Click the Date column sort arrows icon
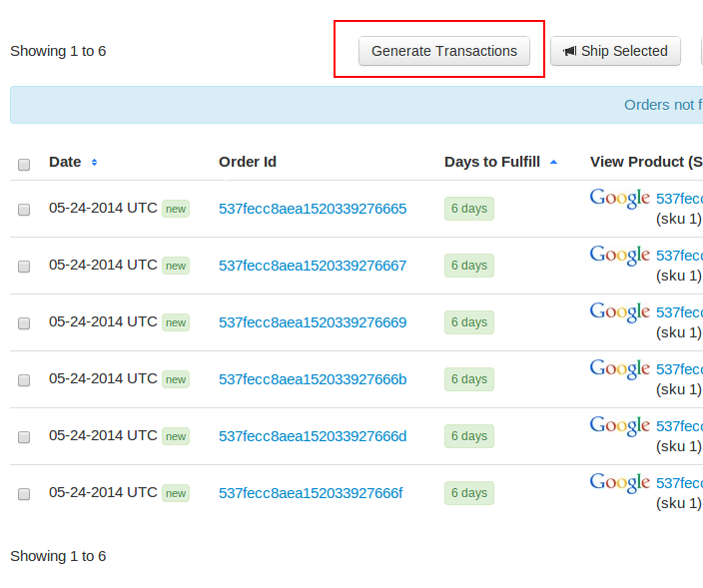Image resolution: width=703 pixels, height=588 pixels. point(94,162)
